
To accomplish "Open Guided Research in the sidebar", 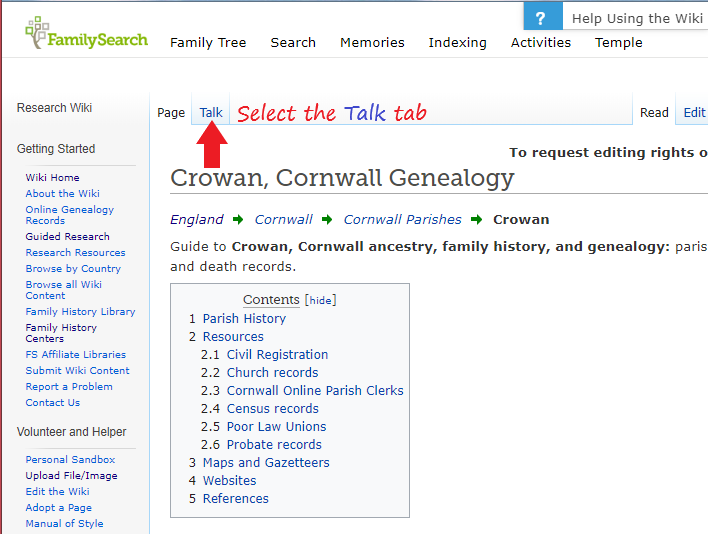I will [67, 237].
